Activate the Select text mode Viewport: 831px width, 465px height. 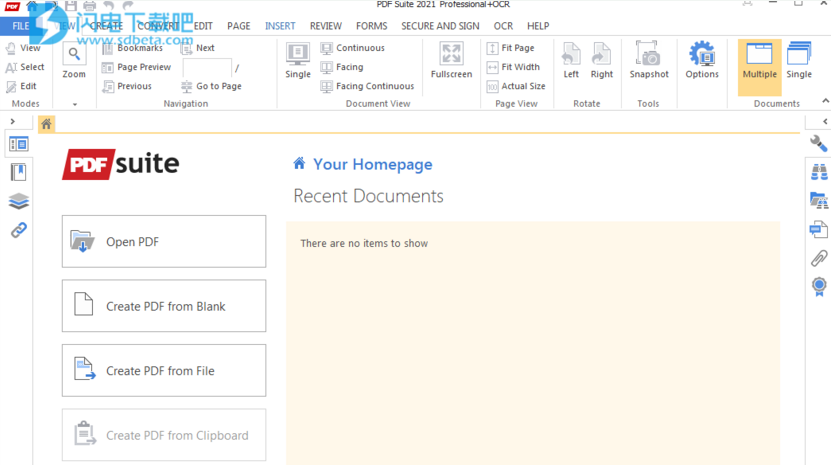point(25,67)
